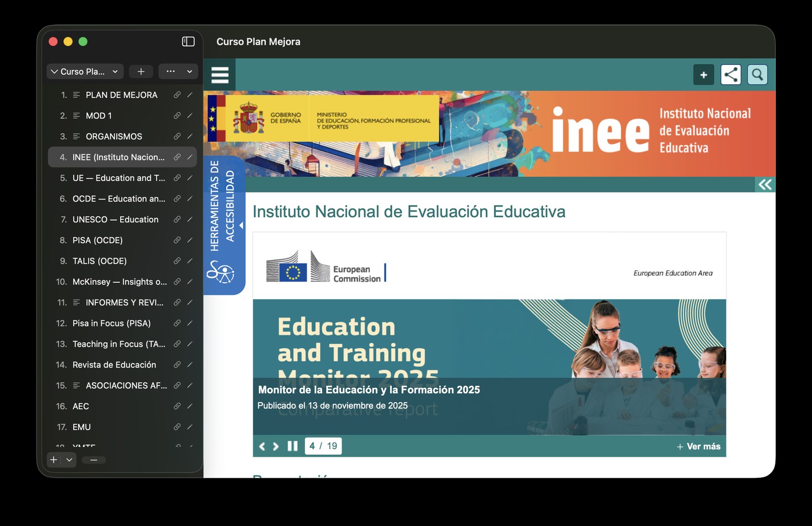The image size is (812, 526).
Task: Click the plus icon in the INEE page header
Action: 703,75
